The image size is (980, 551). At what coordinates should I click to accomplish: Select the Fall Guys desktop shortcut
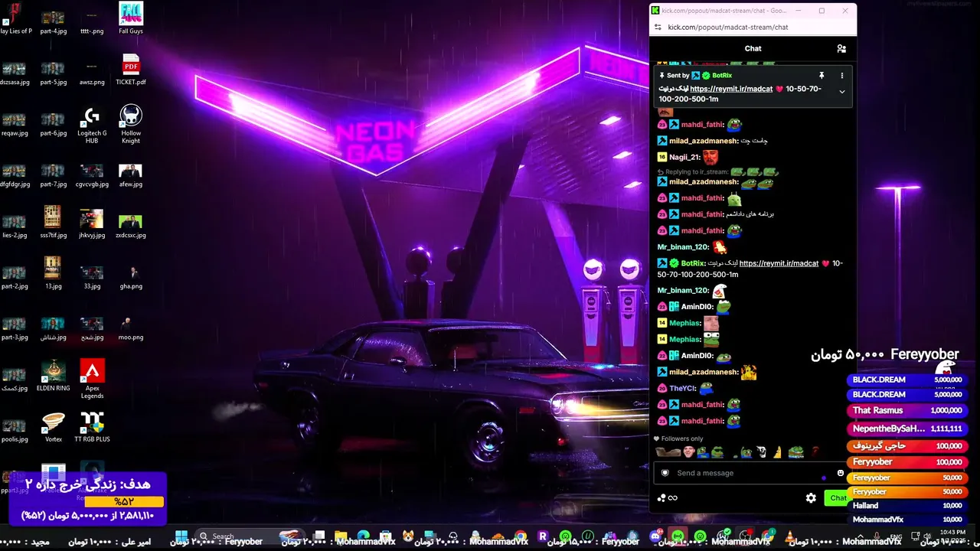131,18
